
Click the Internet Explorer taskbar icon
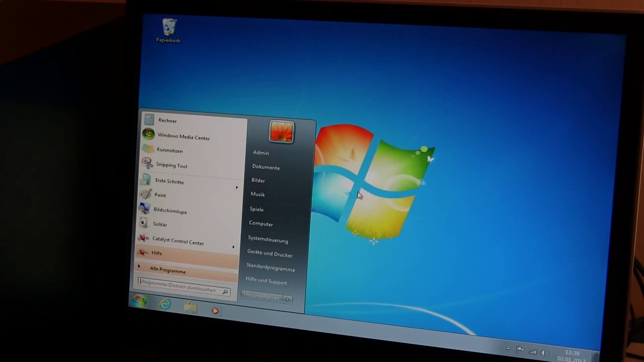tap(165, 304)
